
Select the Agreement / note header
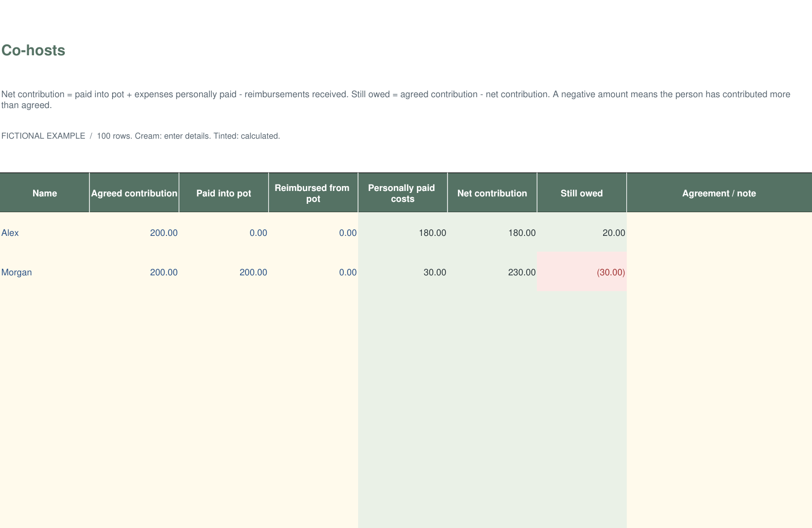tap(719, 193)
